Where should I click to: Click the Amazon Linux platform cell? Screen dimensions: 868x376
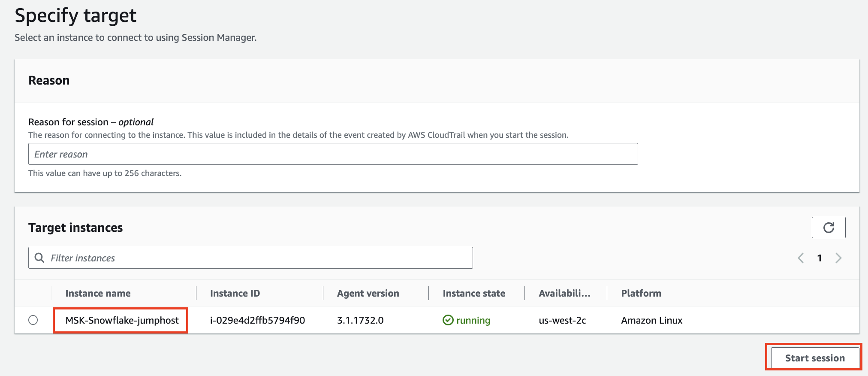tap(651, 320)
